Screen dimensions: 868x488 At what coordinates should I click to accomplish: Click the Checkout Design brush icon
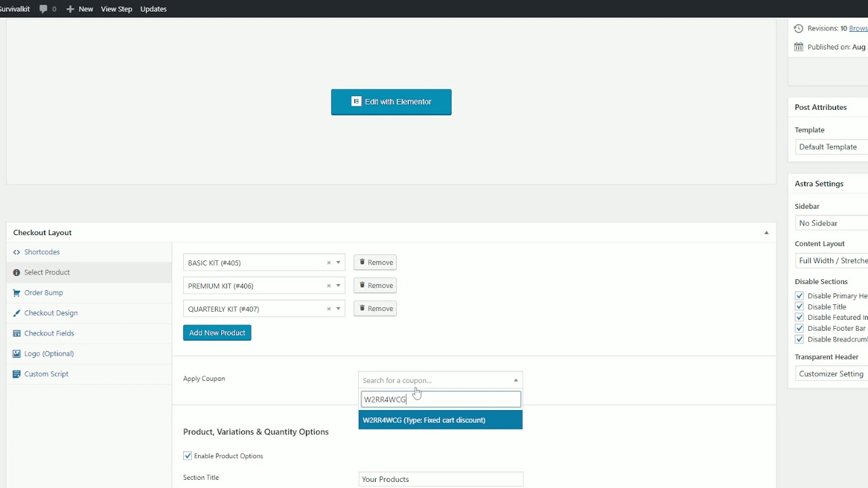pyautogui.click(x=17, y=313)
